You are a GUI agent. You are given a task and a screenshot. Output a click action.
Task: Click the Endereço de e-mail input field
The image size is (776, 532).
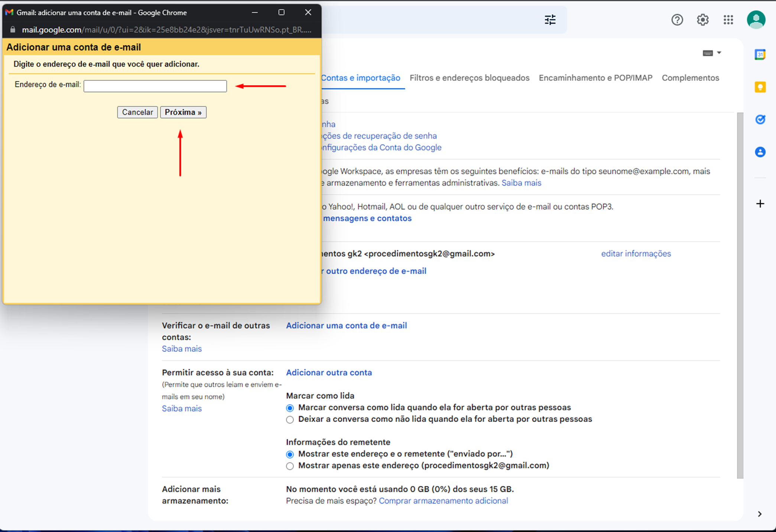coord(155,86)
